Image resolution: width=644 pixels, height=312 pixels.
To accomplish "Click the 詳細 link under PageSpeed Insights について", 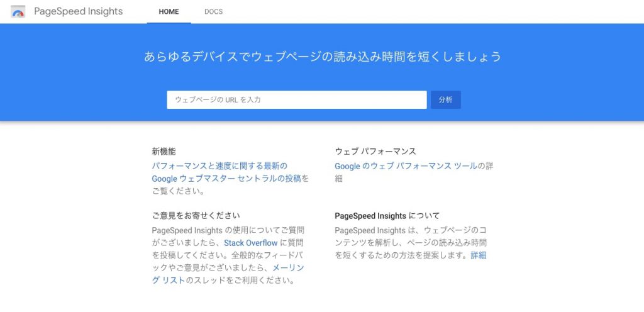I will 479,255.
